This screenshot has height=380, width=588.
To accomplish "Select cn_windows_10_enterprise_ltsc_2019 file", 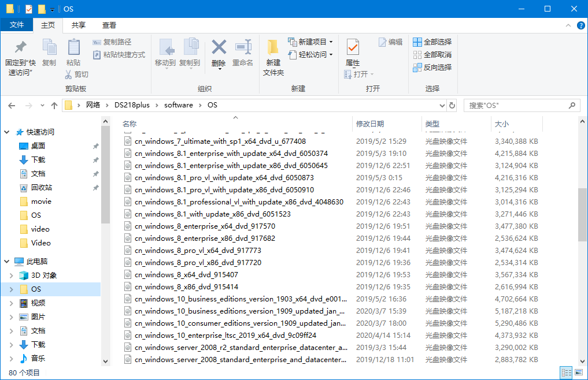I will click(x=225, y=336).
